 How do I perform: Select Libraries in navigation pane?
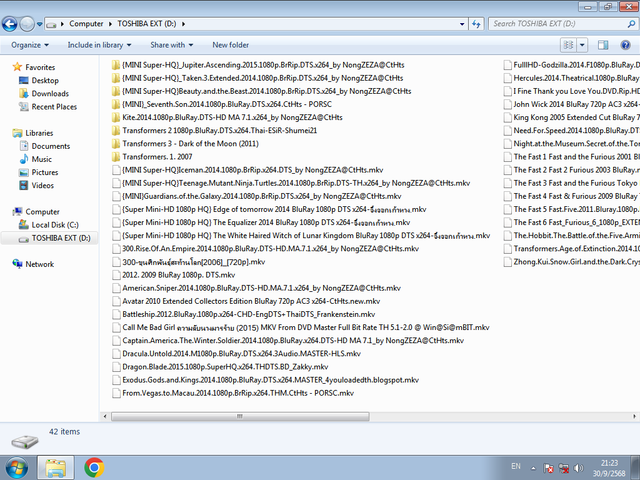coord(39,133)
